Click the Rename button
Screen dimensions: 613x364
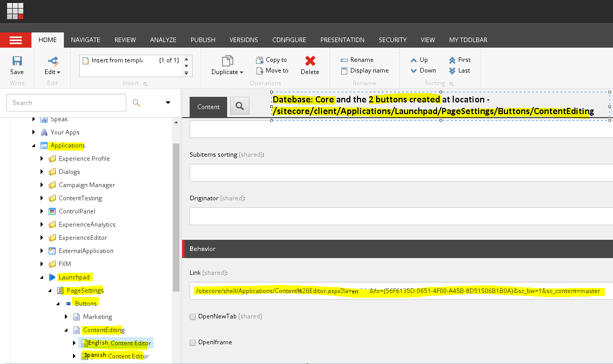coord(357,60)
